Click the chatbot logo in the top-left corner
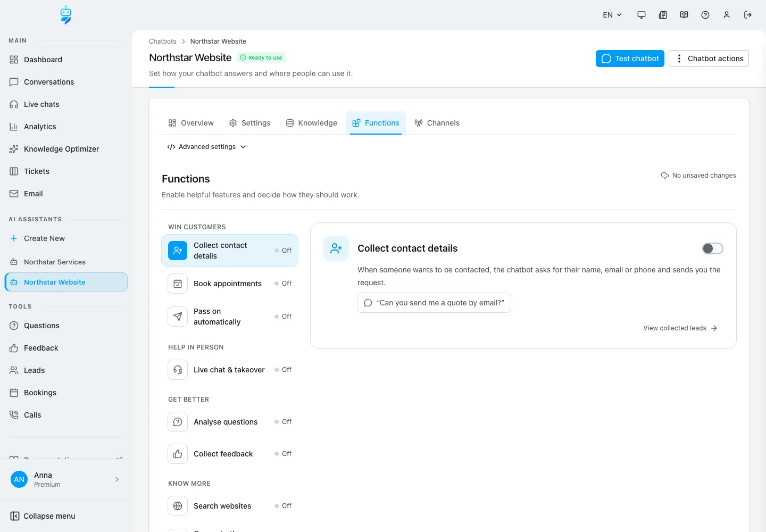 [x=66, y=15]
